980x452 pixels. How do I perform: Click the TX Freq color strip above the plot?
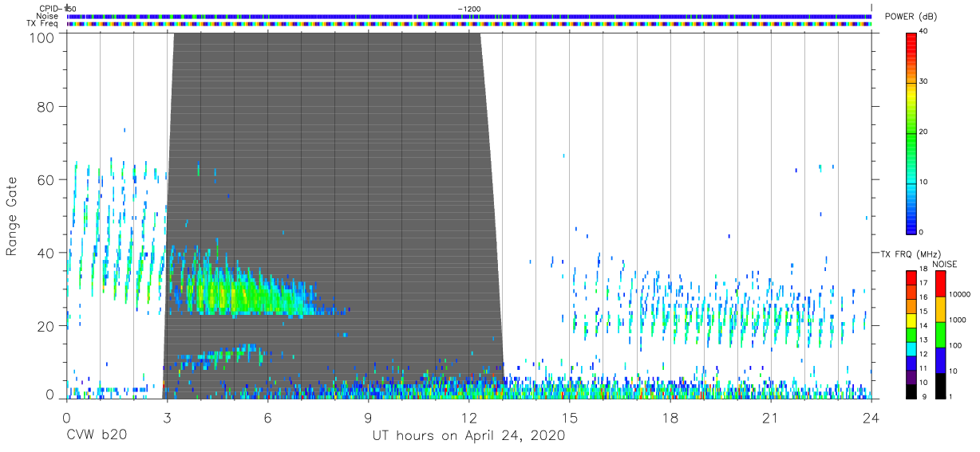pos(469,24)
